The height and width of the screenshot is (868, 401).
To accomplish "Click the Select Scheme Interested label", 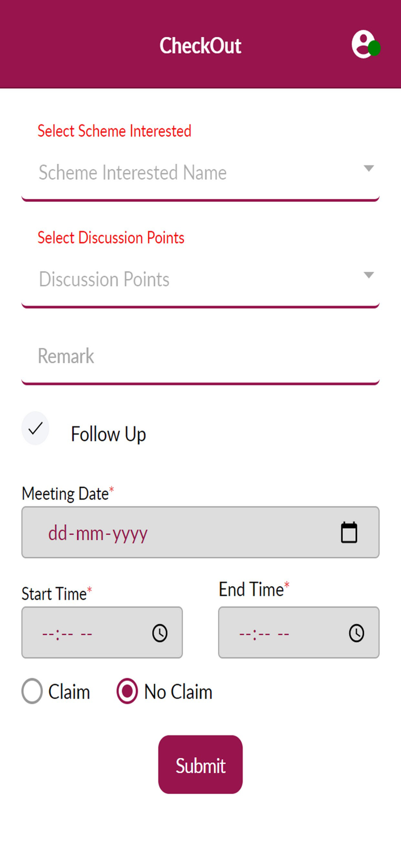I will point(114,131).
